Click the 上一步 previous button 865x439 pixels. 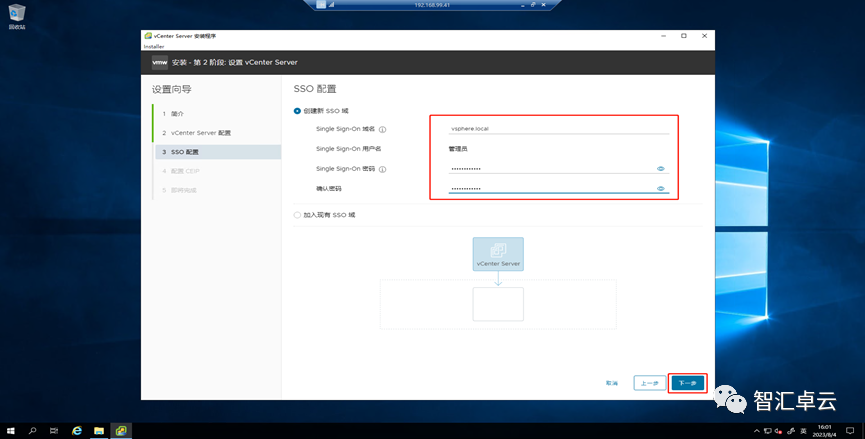(649, 383)
